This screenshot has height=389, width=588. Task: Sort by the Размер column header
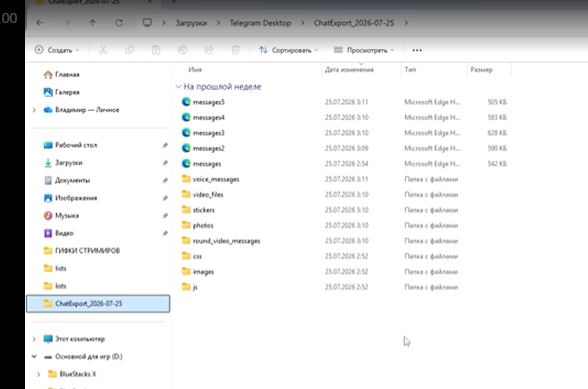coord(482,70)
